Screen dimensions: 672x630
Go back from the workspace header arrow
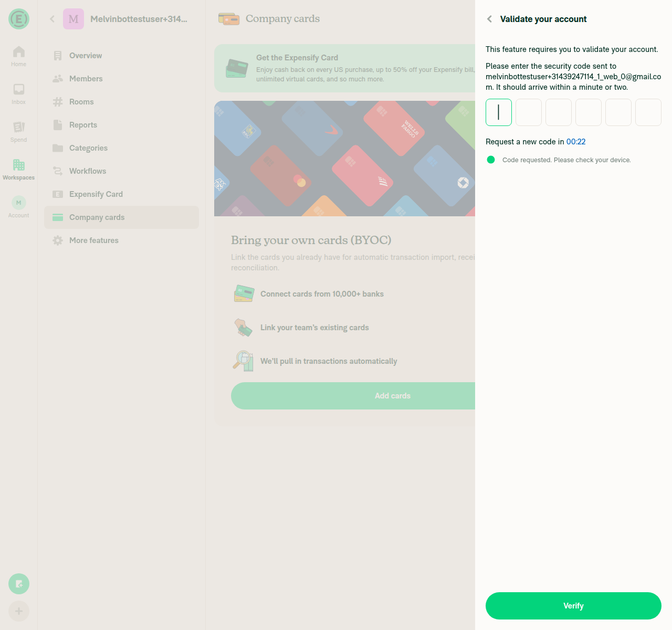tap(52, 19)
